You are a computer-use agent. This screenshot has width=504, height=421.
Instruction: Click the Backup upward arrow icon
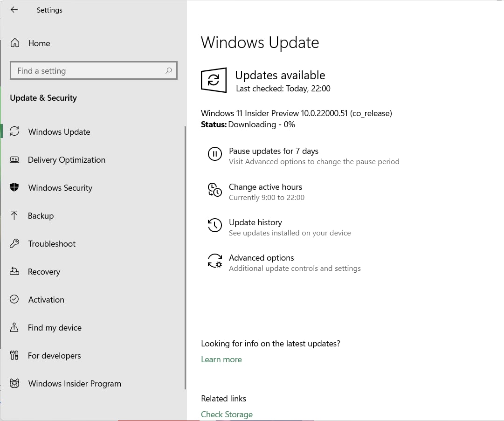point(14,215)
